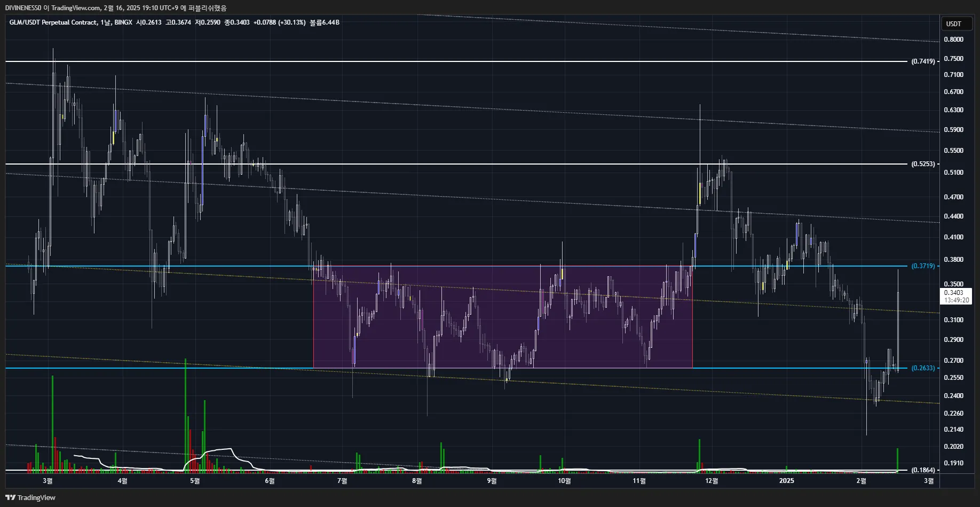Select the blue (0.3719) line label
Viewport: 980px width, 507px height.
(923, 266)
